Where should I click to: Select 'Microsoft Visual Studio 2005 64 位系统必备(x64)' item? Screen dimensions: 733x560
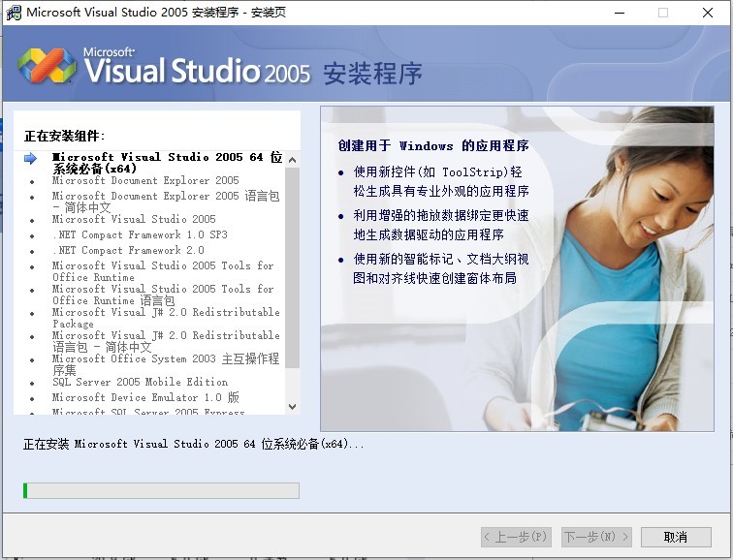point(168,163)
